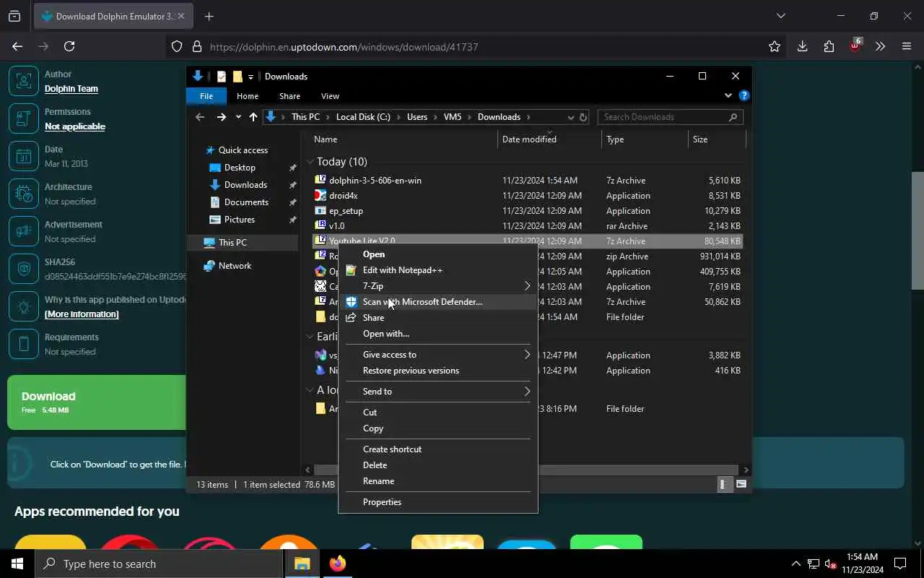Bookmark this page with star icon

(x=775, y=46)
